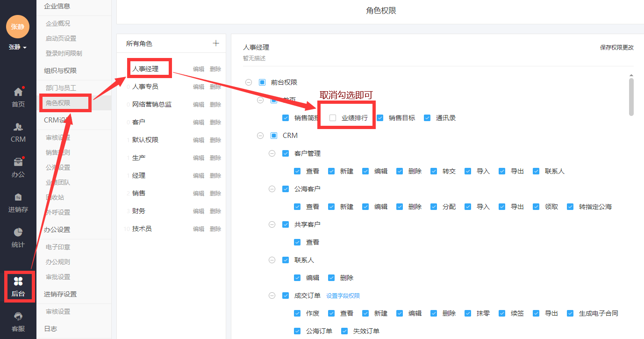Open the 办公 briefcase icon
Screen dimensions: 644x339
[x=18, y=162]
